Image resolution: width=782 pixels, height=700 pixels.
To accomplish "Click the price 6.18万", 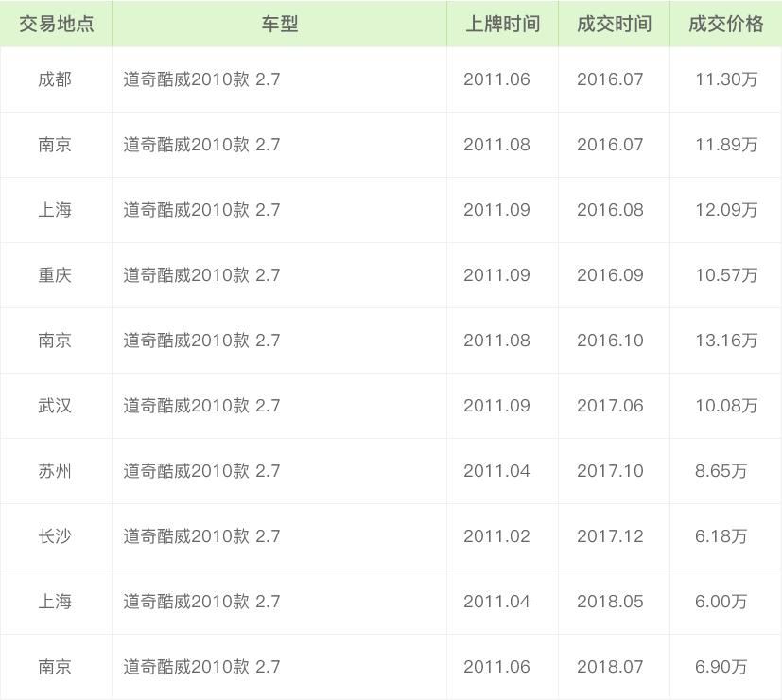I will 721,536.
